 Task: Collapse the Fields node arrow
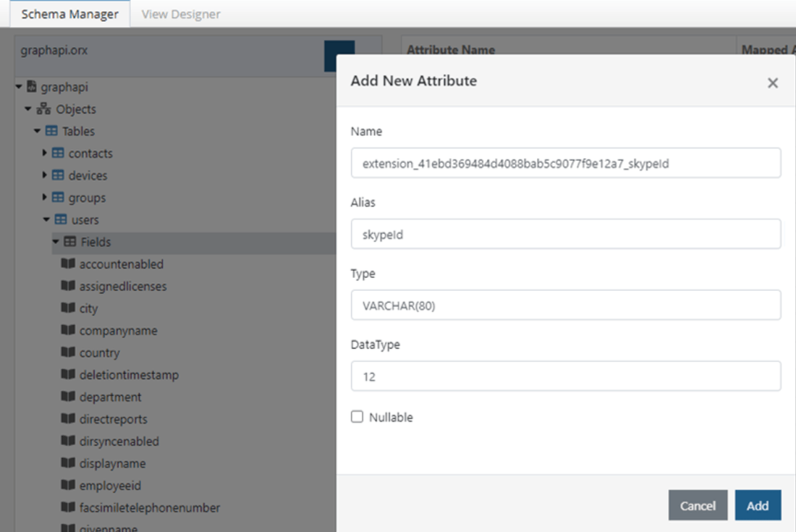click(x=56, y=242)
